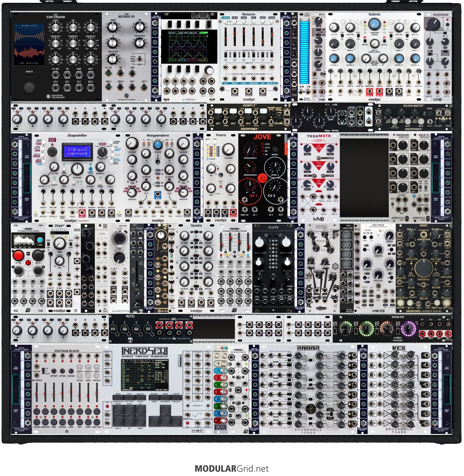Click the Cloud Terrarium waveform display
The height and width of the screenshot is (476, 464).
(x=29, y=44)
